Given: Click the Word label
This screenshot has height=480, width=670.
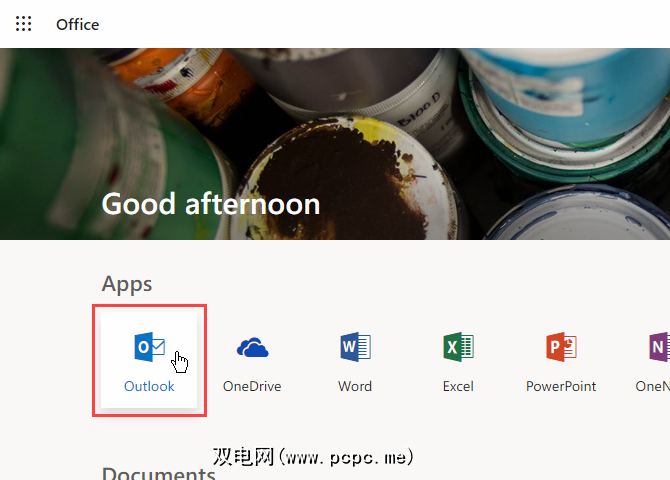Looking at the screenshot, I should [x=355, y=386].
